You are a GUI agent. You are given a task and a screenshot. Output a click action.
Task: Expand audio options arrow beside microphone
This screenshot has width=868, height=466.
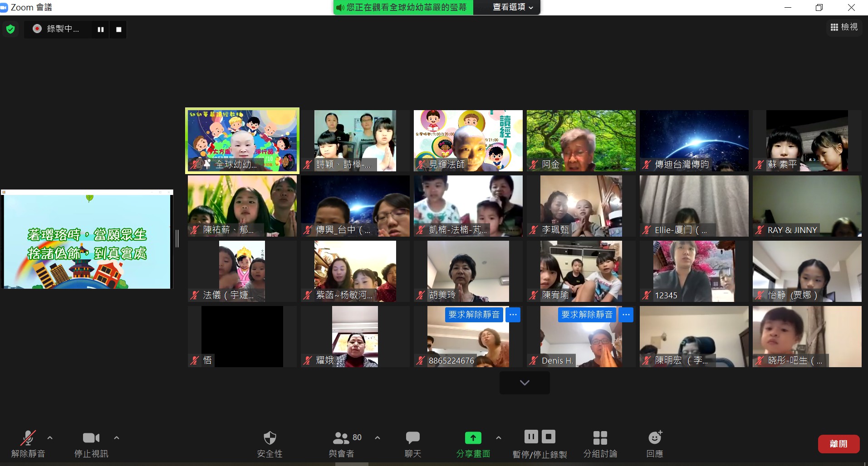coord(50,438)
